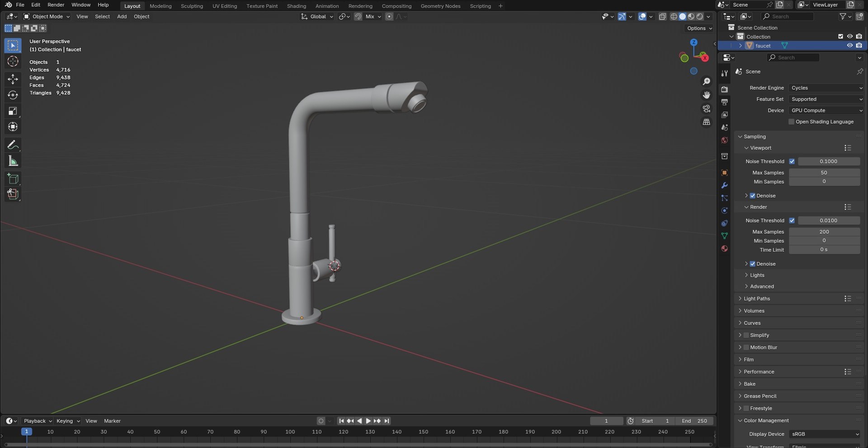Open the World properties tab
Screen dimensions: 868x448
coord(724,140)
